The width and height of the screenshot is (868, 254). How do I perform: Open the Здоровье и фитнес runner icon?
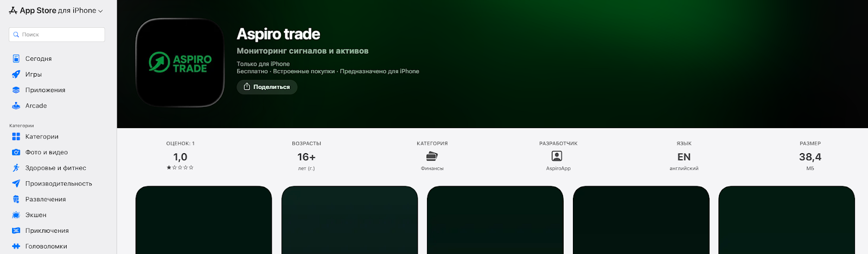click(x=16, y=168)
